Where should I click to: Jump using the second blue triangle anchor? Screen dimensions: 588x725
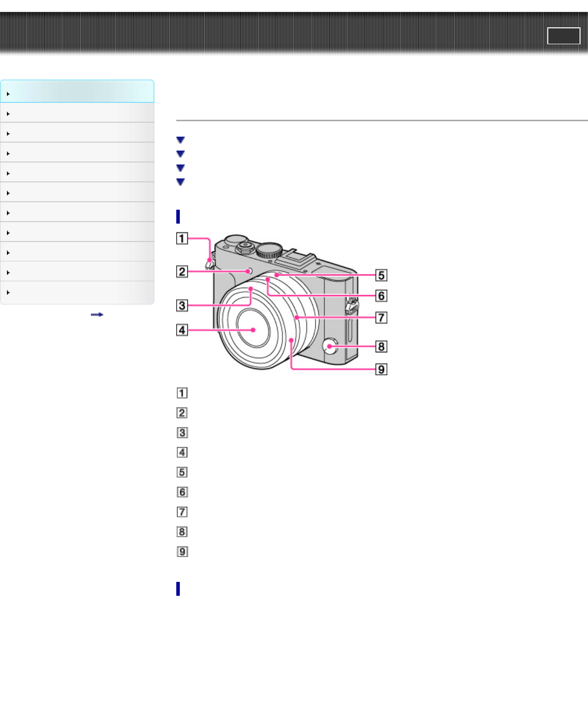click(180, 154)
